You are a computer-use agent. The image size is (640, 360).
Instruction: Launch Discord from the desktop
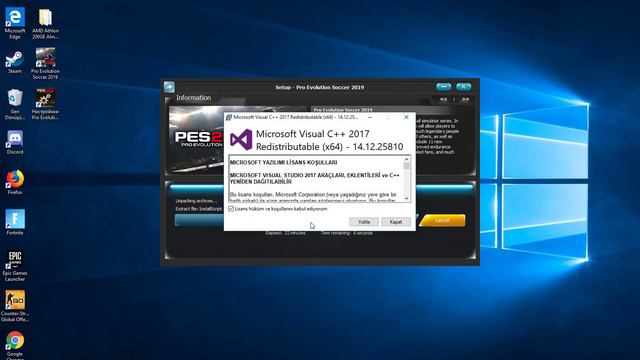(15, 142)
